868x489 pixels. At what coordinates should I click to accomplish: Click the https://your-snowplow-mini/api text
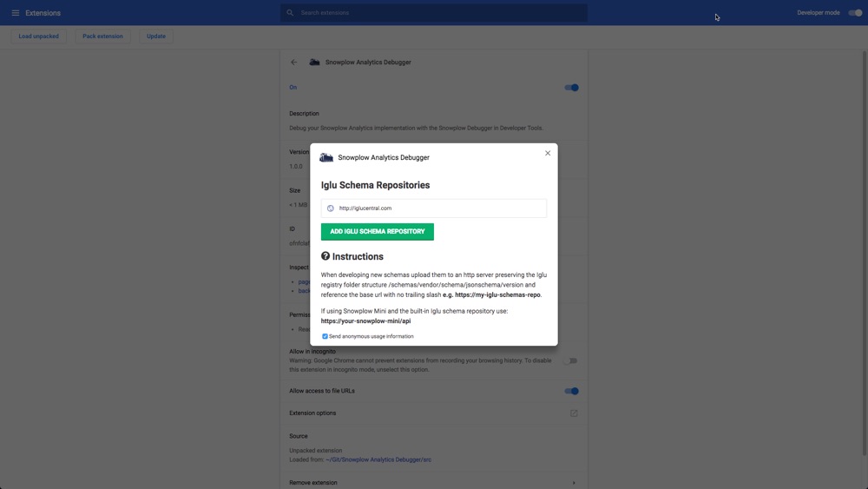point(366,321)
